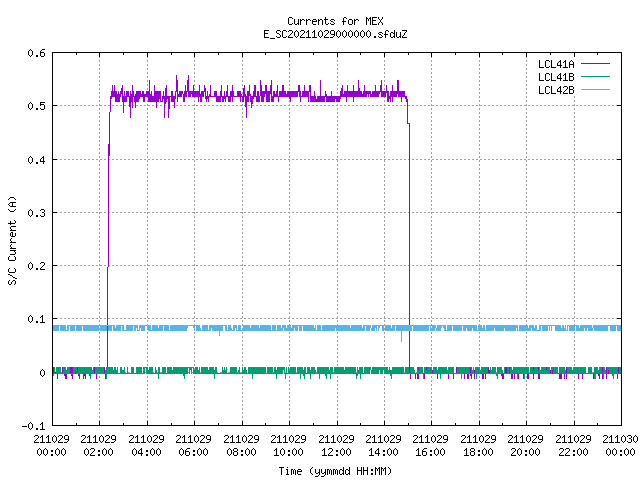
Task: Click the LCL42B legend label
Action: click(x=556, y=90)
